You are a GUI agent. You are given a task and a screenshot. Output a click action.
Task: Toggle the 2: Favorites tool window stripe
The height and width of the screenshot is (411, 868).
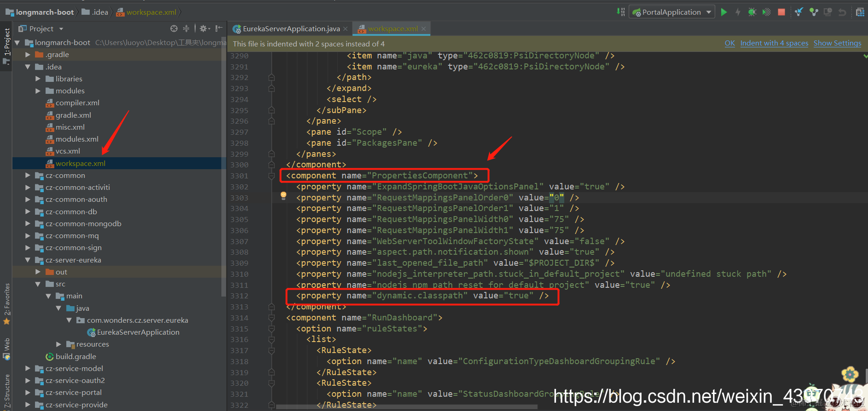pyautogui.click(x=6, y=303)
